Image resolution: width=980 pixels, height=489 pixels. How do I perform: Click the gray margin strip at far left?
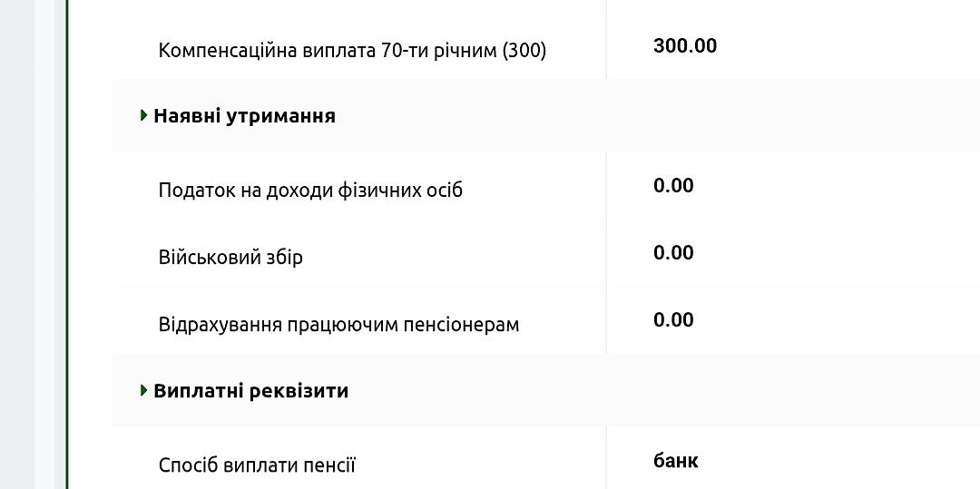[x=16, y=245]
